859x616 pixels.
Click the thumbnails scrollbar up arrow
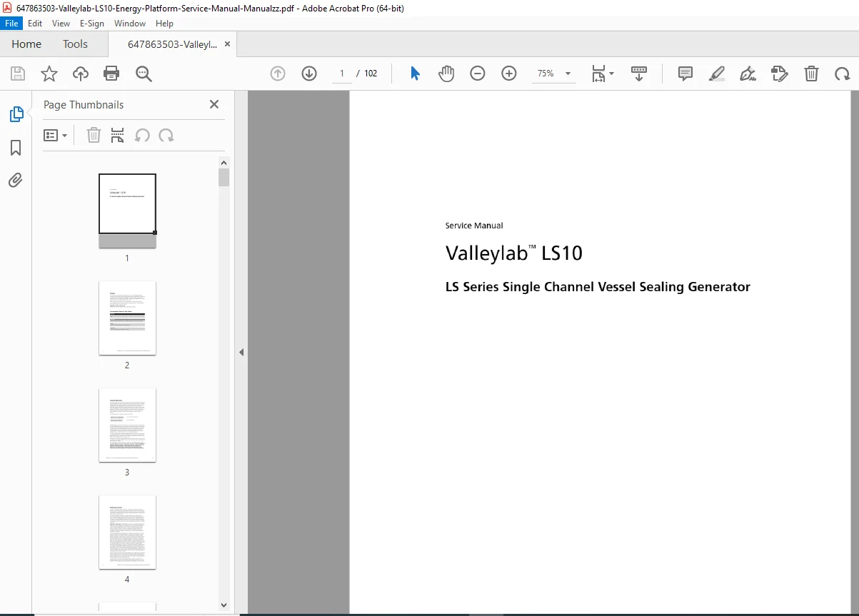click(x=224, y=162)
